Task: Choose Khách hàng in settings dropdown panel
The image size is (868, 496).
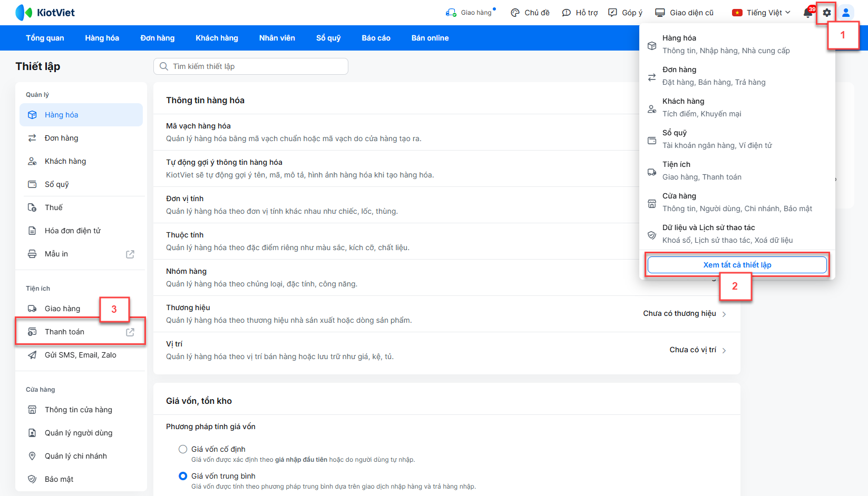Action: coord(737,107)
